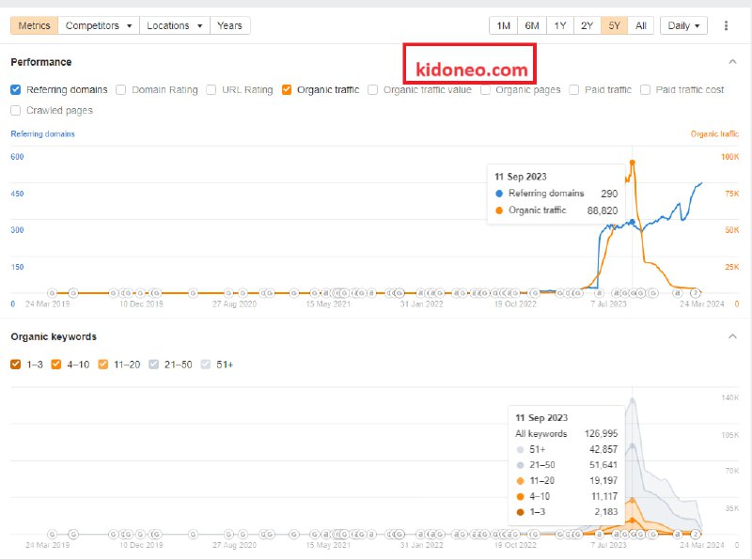Enable the Domain Rating checkbox
Image resolution: width=752 pixels, height=560 pixels.
(121, 89)
